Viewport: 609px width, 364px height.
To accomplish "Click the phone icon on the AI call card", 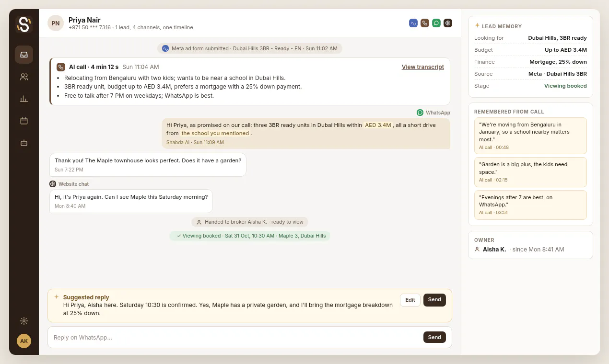I will point(61,67).
